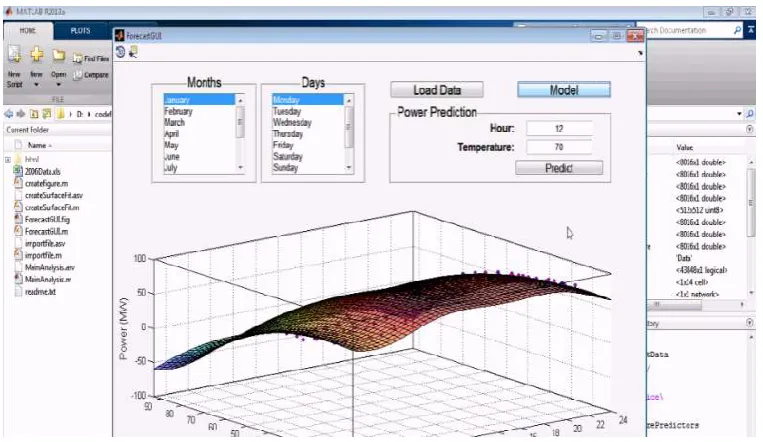Select May in the Months list

200,145
